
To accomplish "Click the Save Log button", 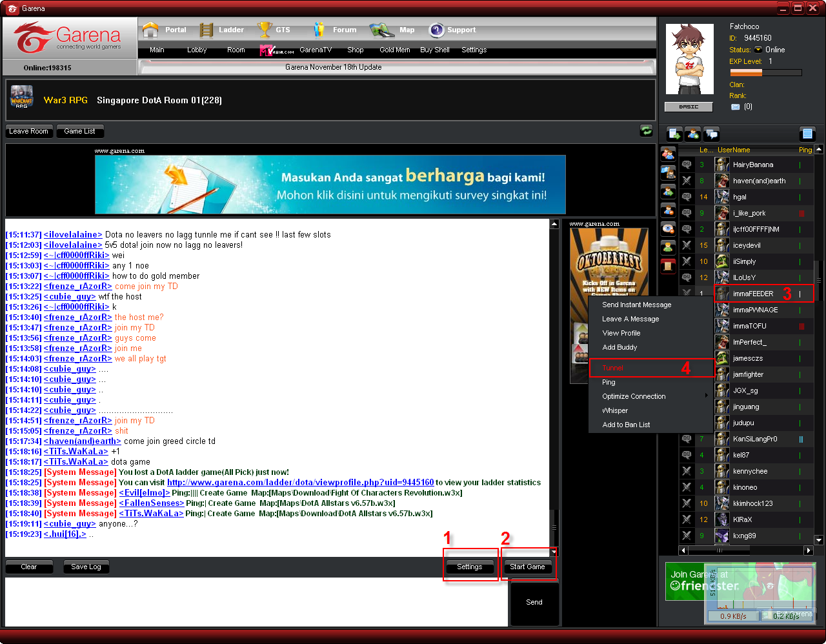I will click(86, 567).
